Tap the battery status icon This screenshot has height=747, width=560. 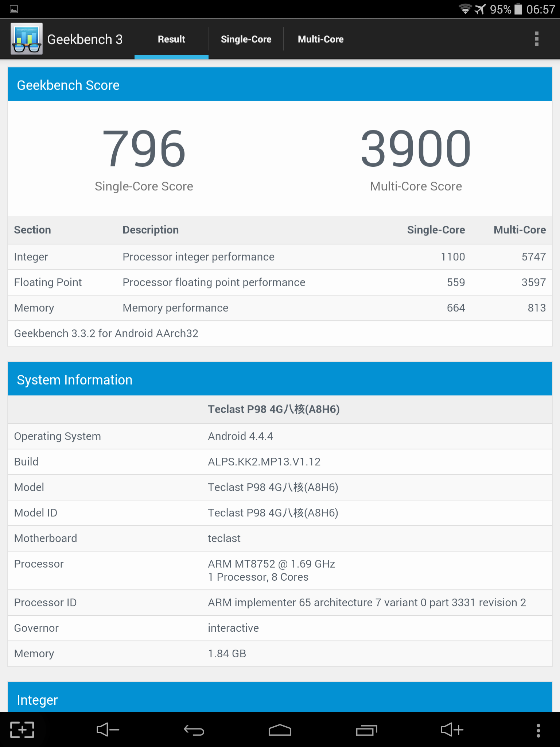[518, 9]
